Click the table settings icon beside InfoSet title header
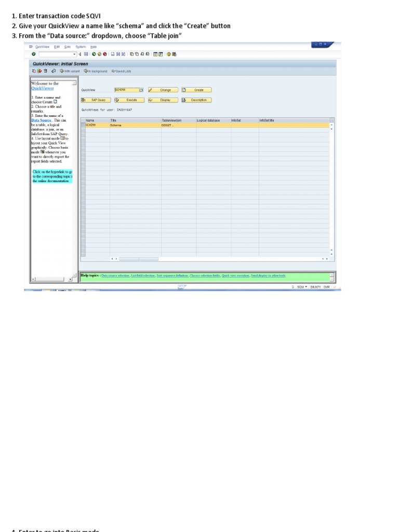399x532 pixels. (x=332, y=120)
